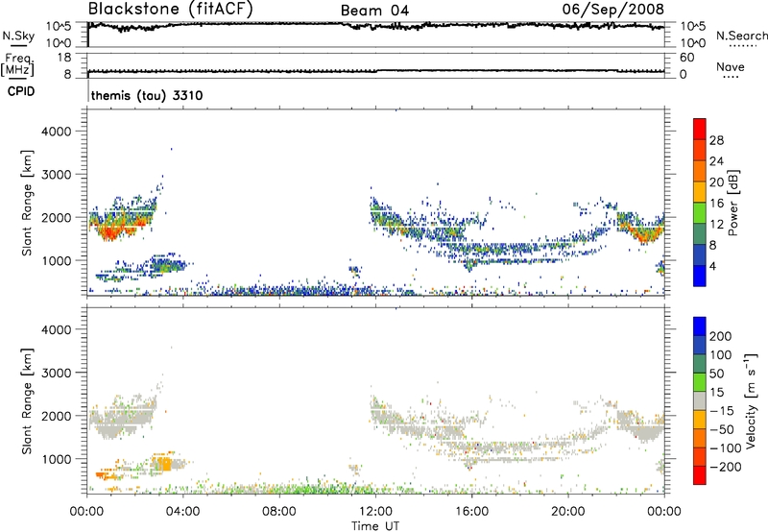Click the Freq. [MHz] axis label

coord(17,64)
